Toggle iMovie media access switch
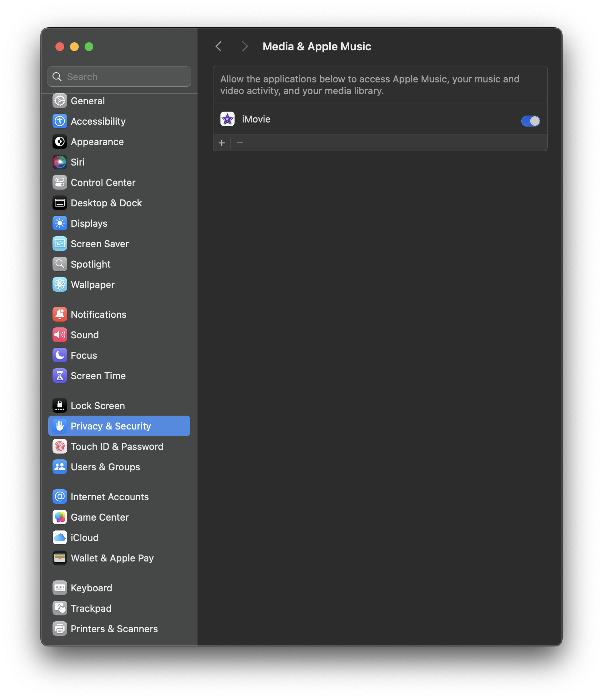603x700 pixels. click(530, 121)
